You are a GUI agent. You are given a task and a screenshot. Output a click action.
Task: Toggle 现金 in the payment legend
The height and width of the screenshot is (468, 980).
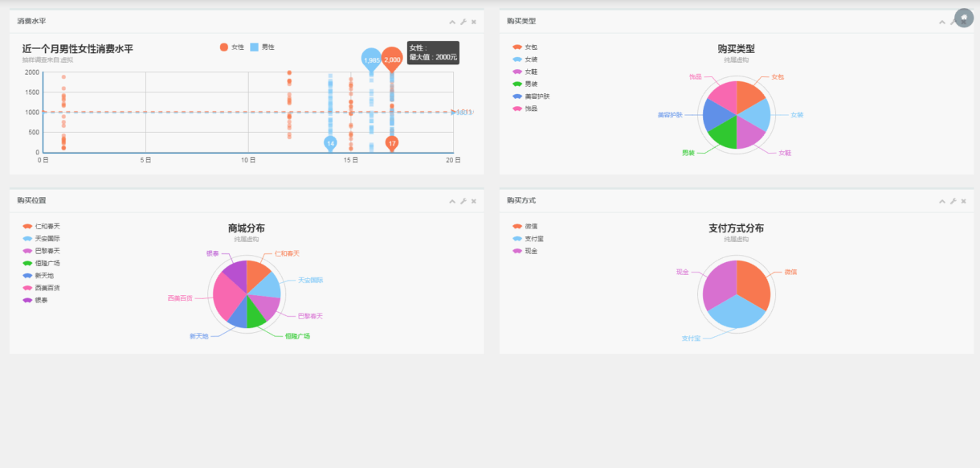(525, 251)
